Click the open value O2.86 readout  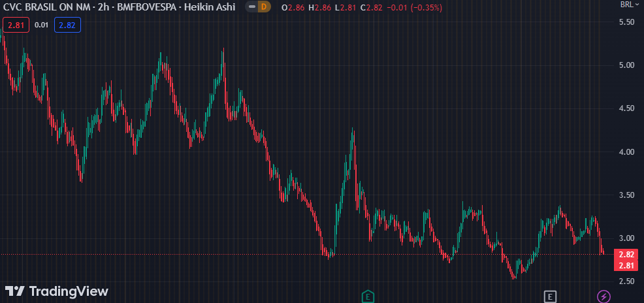click(x=293, y=7)
